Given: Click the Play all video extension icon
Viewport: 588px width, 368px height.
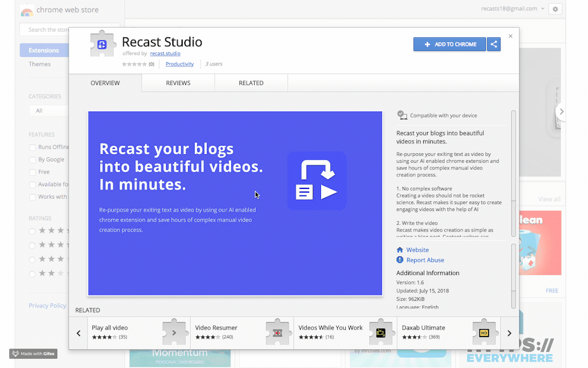Looking at the screenshot, I should pyautogui.click(x=175, y=332).
